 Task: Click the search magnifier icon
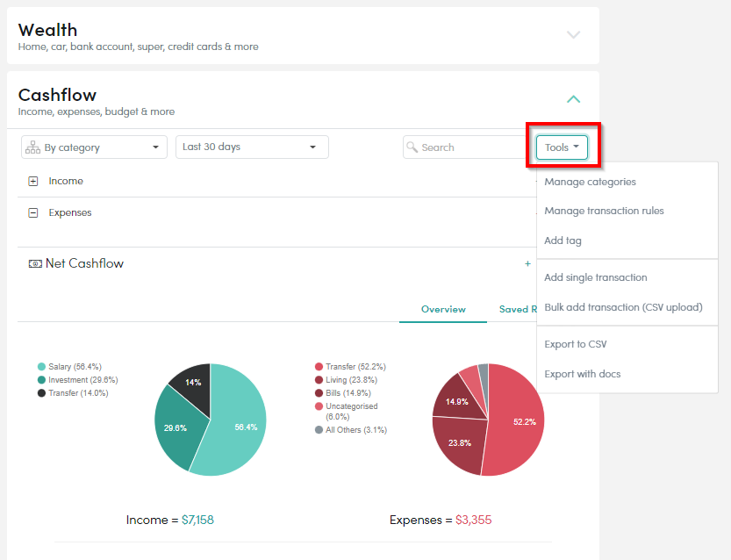coord(412,147)
